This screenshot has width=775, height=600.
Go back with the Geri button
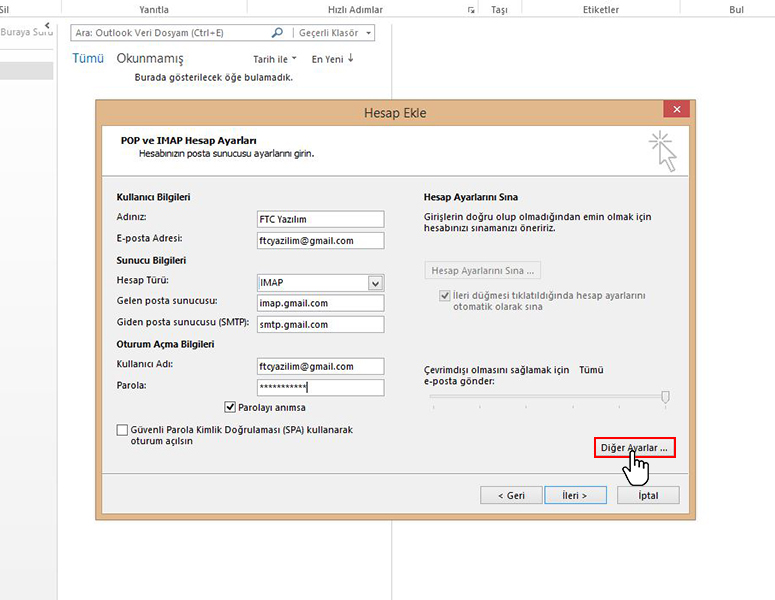511,495
